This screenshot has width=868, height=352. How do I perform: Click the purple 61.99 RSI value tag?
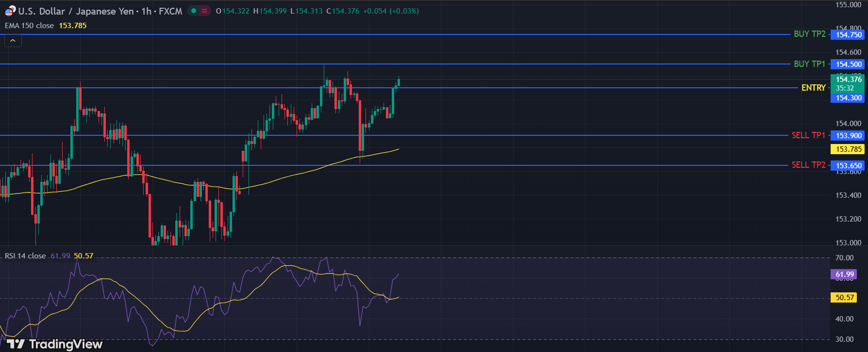(x=845, y=274)
